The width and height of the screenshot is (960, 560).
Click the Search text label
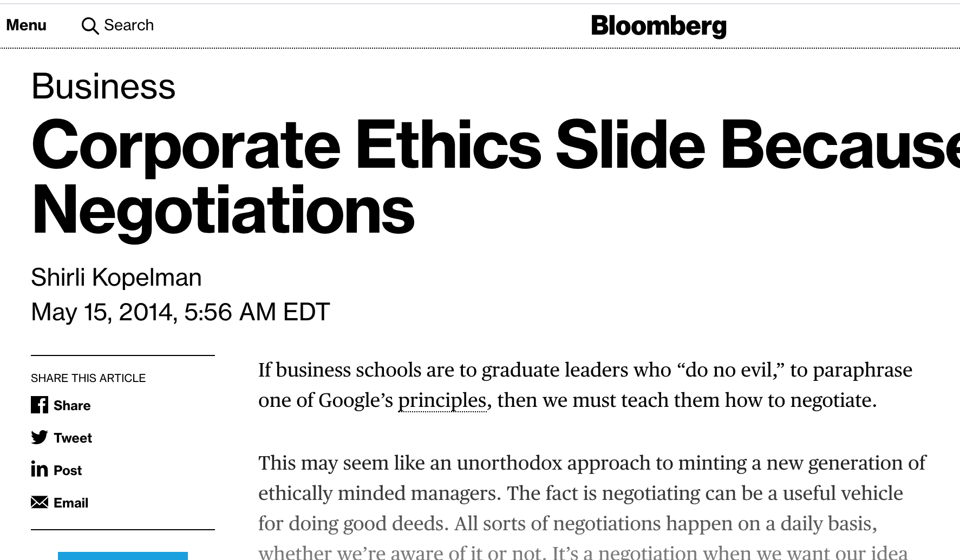tap(129, 25)
